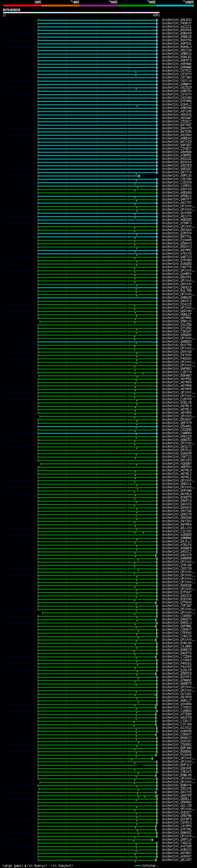Viewport: 197px width, 868px height.
Task: Select label UniRef100_Q00V89
Action: [x=176, y=213]
